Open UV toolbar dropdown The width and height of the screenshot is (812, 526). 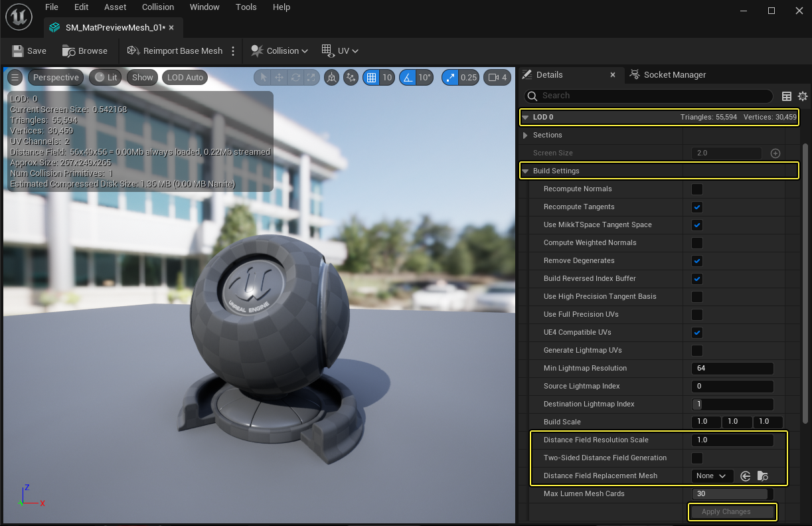pos(340,50)
